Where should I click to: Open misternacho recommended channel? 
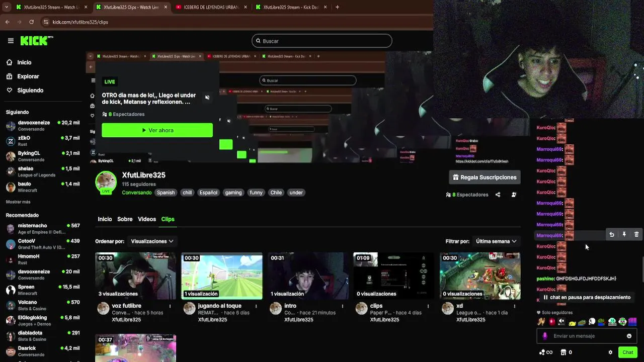pos(42,229)
